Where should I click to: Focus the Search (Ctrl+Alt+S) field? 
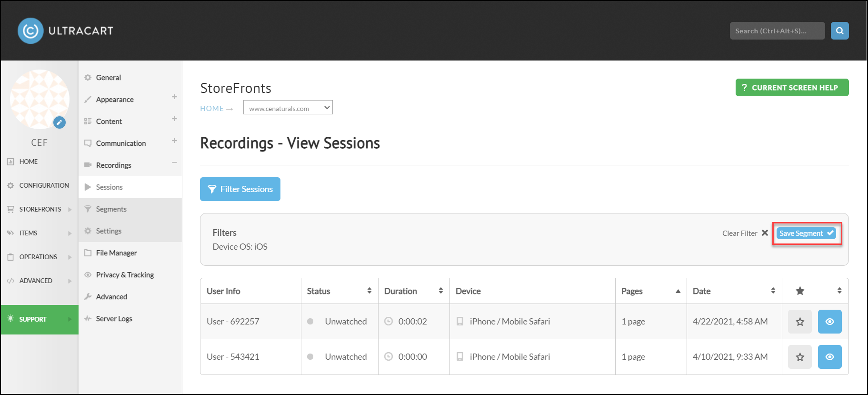(x=777, y=31)
